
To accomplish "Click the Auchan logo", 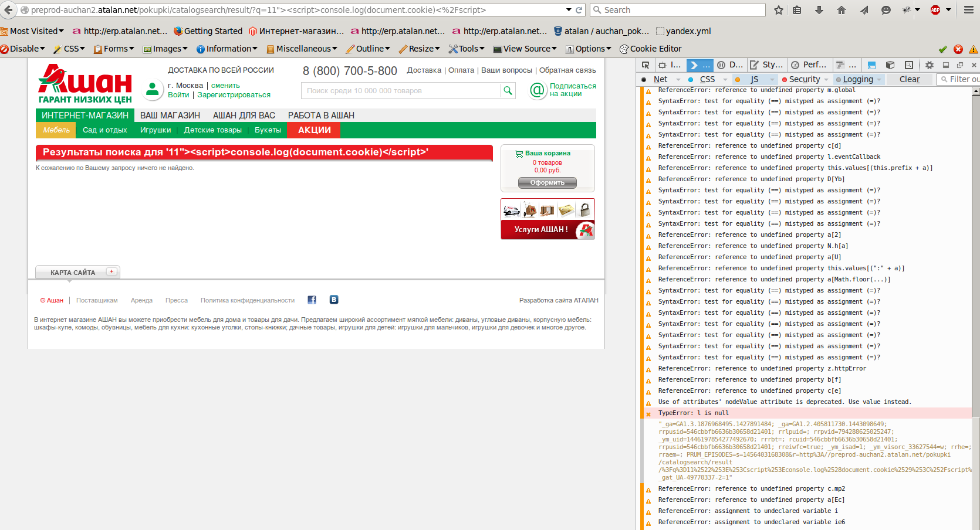I will (85, 84).
